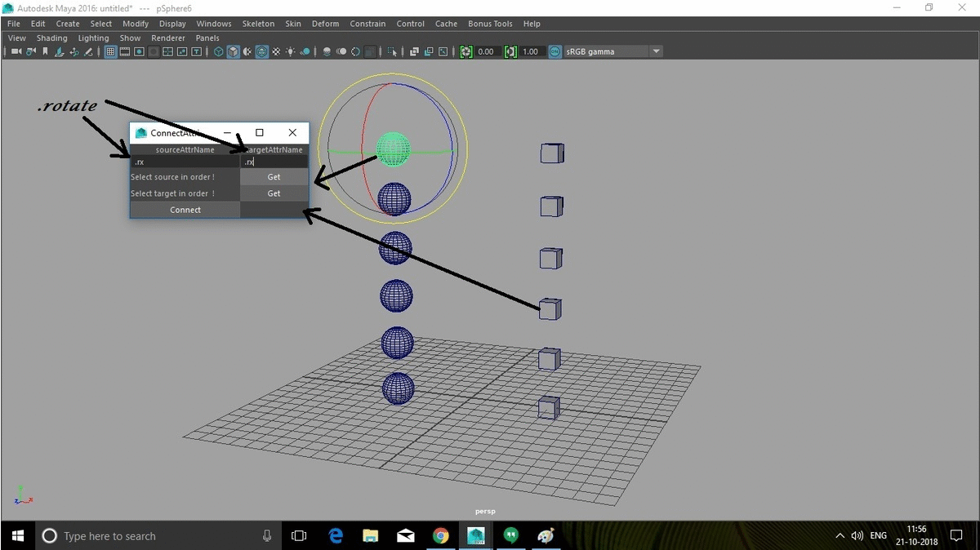Viewport: 980px width, 550px height.
Task: Click the gamma value field showing 1.00
Action: point(529,51)
